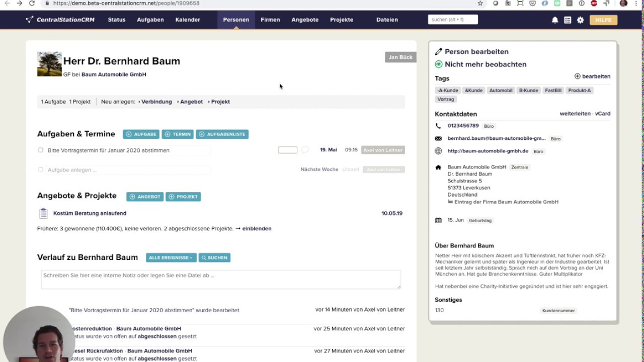Open the ALLE EREIGNISSE dropdown
The height and width of the screenshot is (362, 644).
click(171, 257)
